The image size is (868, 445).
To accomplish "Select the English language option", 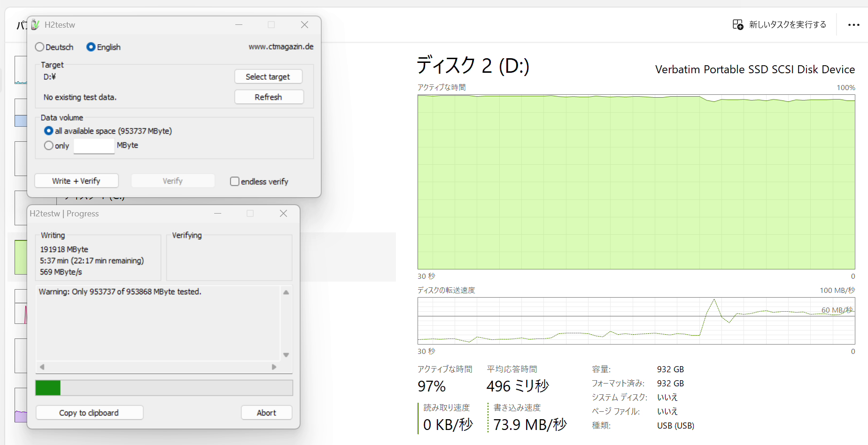I will [x=91, y=47].
